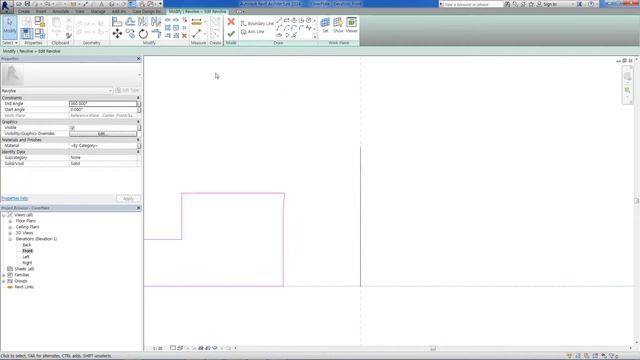Open the Right elevation view
Image resolution: width=640 pixels, height=360 pixels.
(27, 263)
